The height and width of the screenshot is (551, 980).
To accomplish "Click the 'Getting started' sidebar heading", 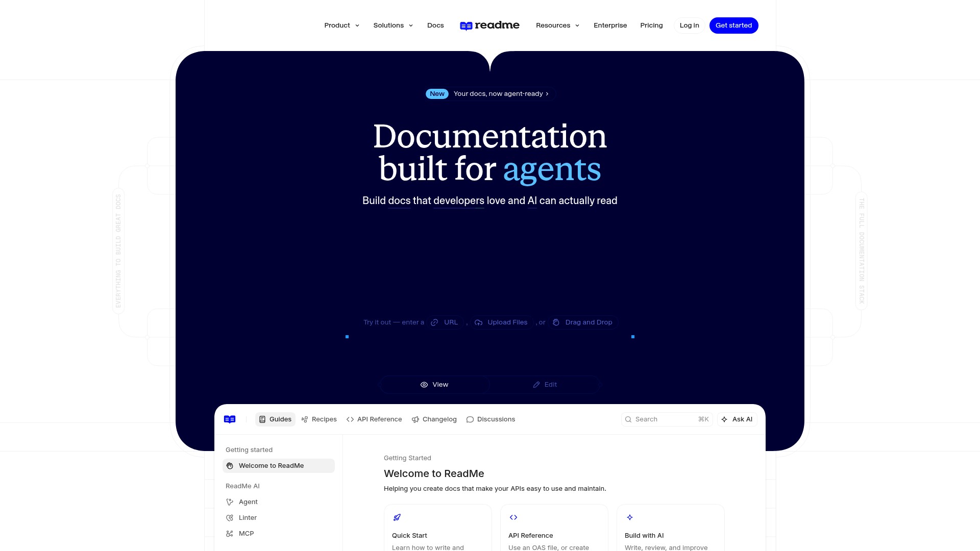I will [249, 450].
